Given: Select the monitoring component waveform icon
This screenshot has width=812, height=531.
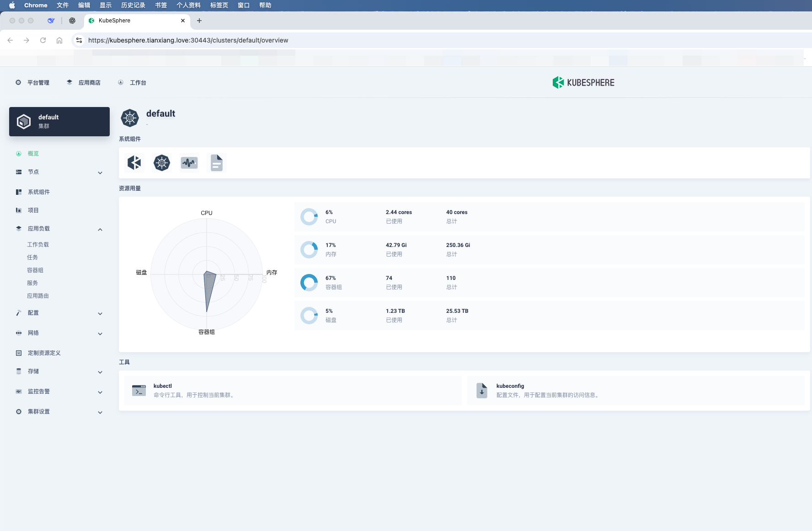Looking at the screenshot, I should (x=189, y=163).
